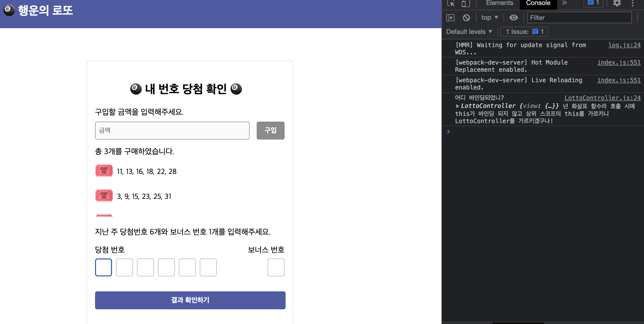Click the blue issues message icon

click(591, 3)
